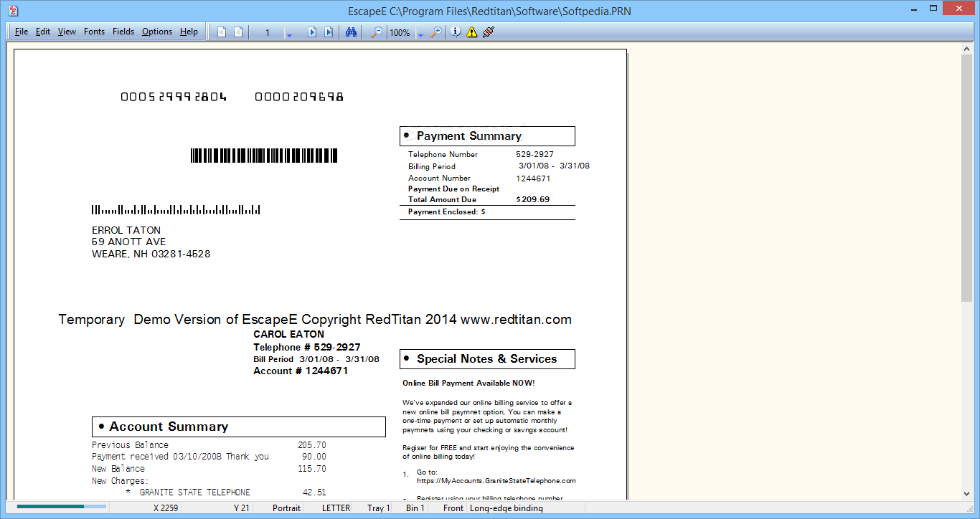Click Portrait in status bar
This screenshot has width=980, height=519.
[286, 508]
